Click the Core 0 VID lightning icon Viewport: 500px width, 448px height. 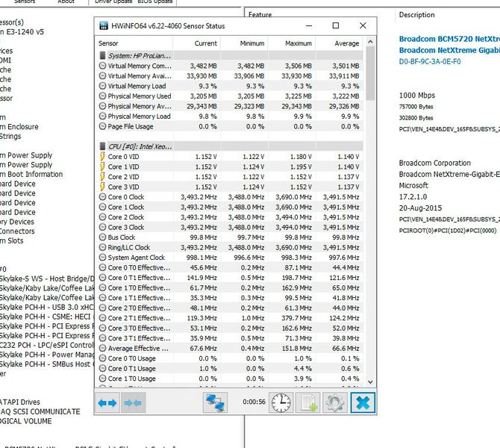click(102, 156)
